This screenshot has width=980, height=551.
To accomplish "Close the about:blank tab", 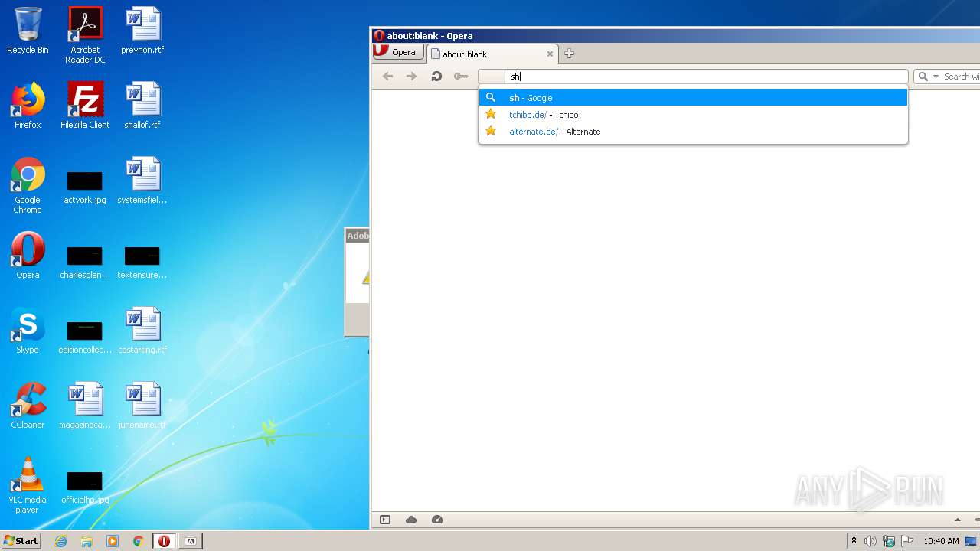I will 550,54.
